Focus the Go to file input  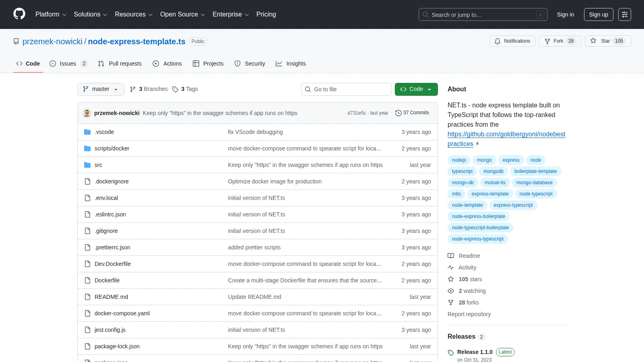346,89
